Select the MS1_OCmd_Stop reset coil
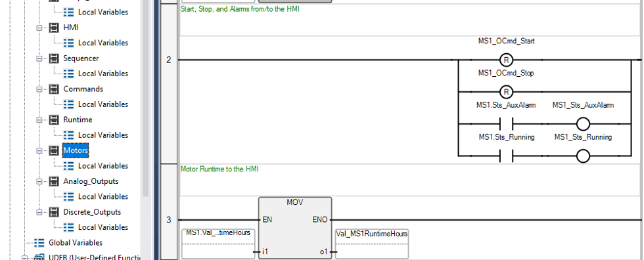Viewport: 644px width, 260px height. coord(506,91)
